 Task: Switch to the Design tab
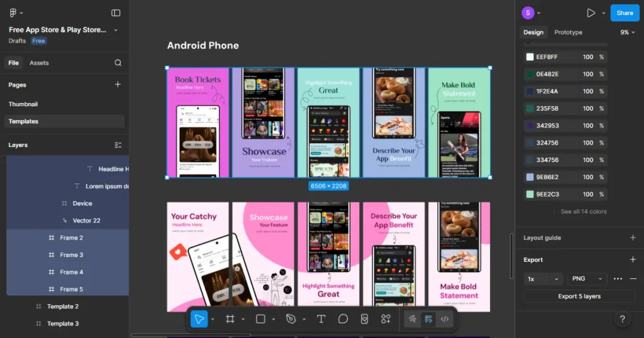[533, 33]
